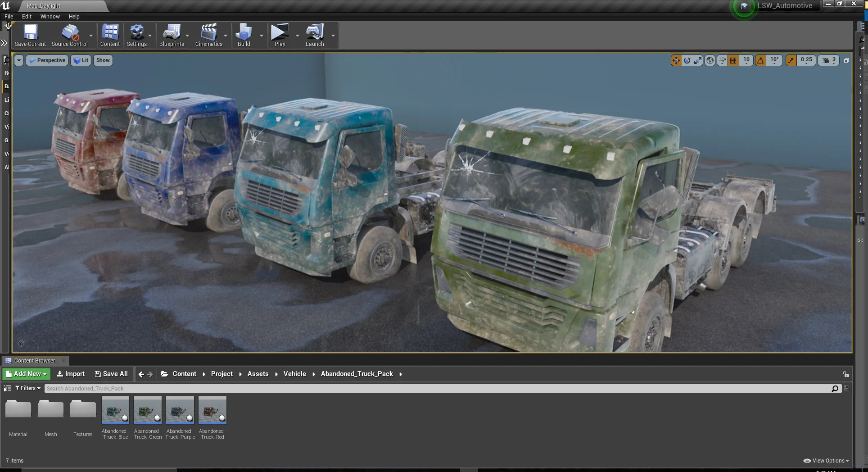Switch to the Content Browser tab

pyautogui.click(x=34, y=361)
